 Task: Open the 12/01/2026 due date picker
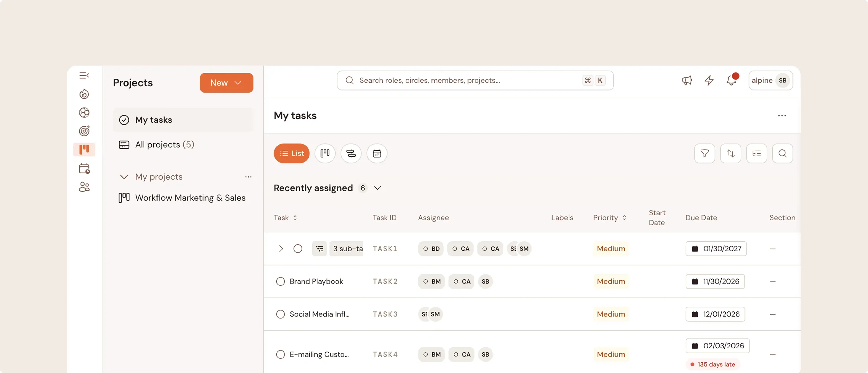pyautogui.click(x=715, y=314)
